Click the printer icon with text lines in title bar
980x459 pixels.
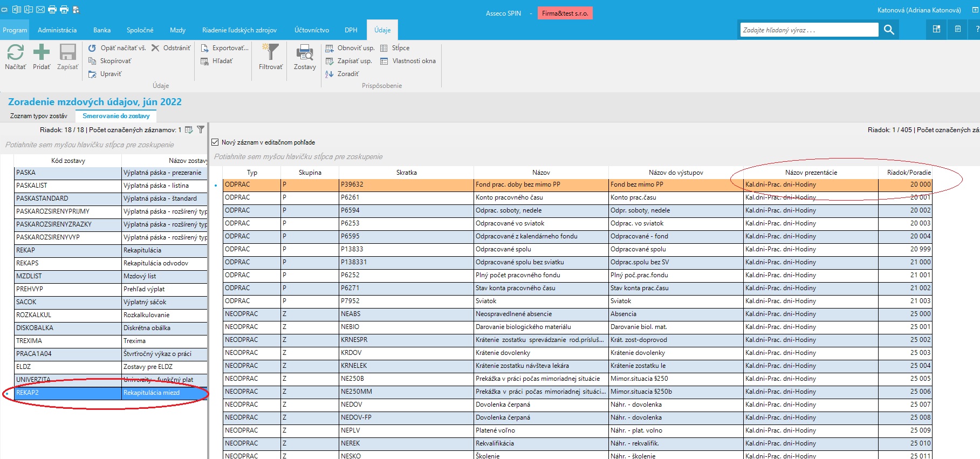[52, 9]
